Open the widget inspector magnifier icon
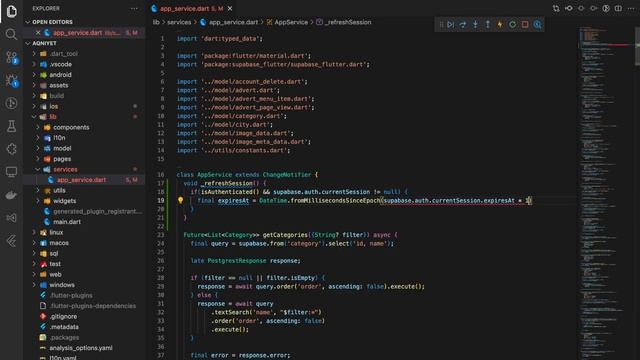This screenshot has height=360, width=640. pyautogui.click(x=538, y=24)
